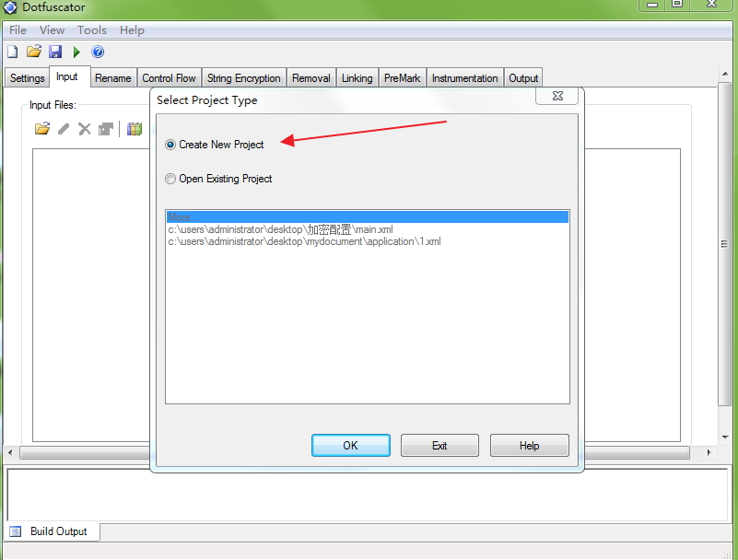Click the horizontal scrollbar left arrow

coord(10,452)
